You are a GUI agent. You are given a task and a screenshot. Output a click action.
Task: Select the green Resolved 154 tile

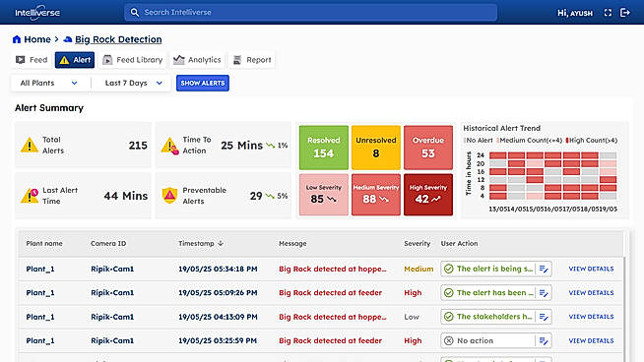tap(324, 148)
